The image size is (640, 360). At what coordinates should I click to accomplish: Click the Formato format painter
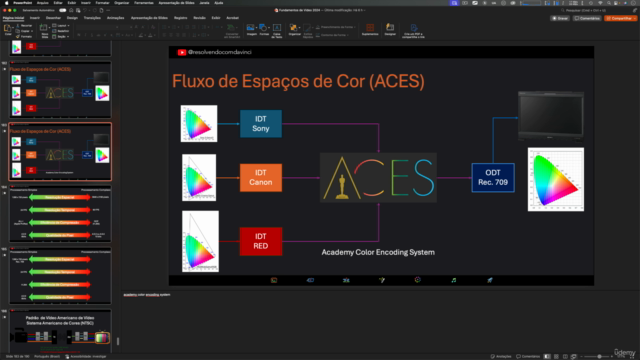click(x=24, y=36)
